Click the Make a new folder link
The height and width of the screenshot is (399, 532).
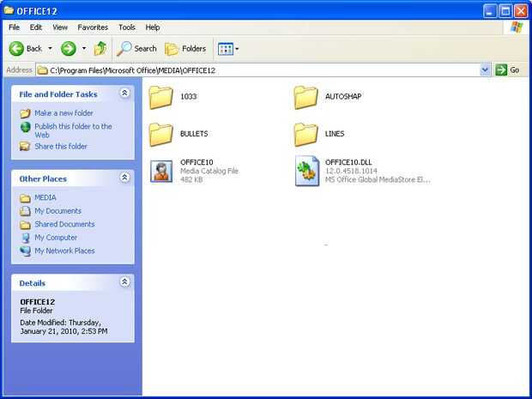[x=63, y=113]
